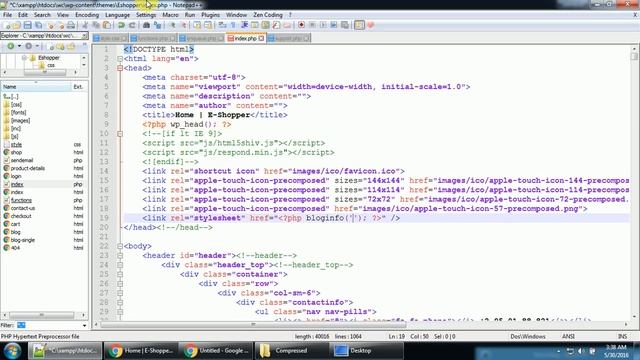The width and height of the screenshot is (640, 360).
Task: Open the Language menu
Action: click(117, 15)
